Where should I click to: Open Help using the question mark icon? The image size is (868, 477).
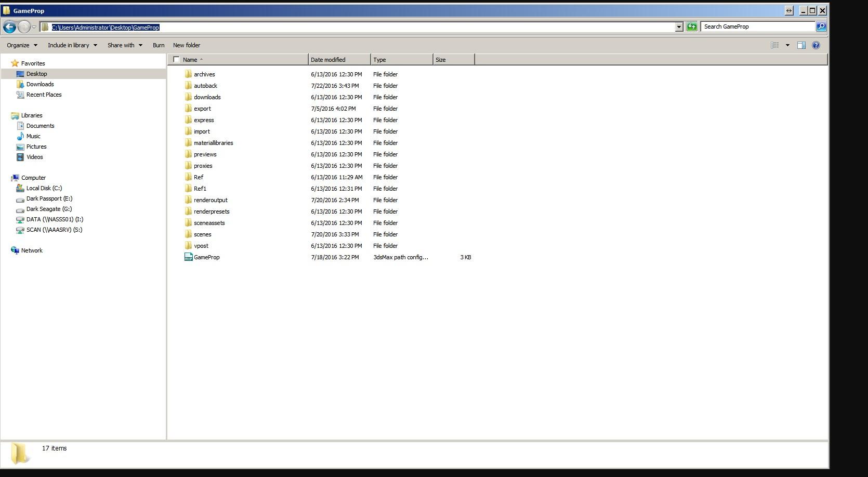click(x=816, y=45)
